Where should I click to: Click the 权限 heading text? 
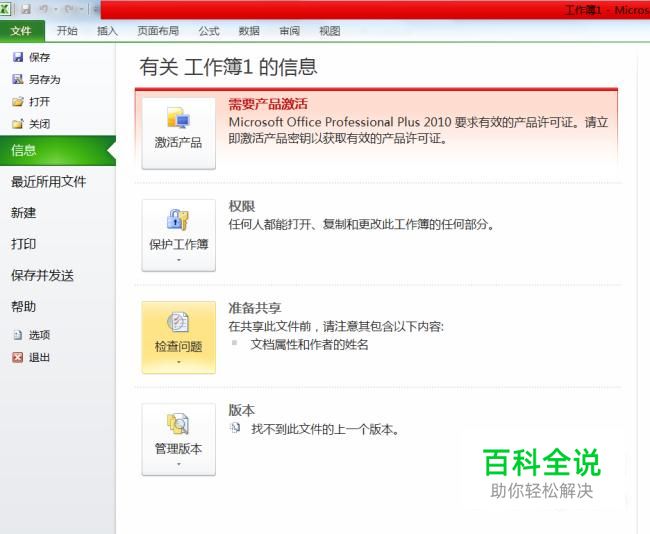[x=242, y=206]
